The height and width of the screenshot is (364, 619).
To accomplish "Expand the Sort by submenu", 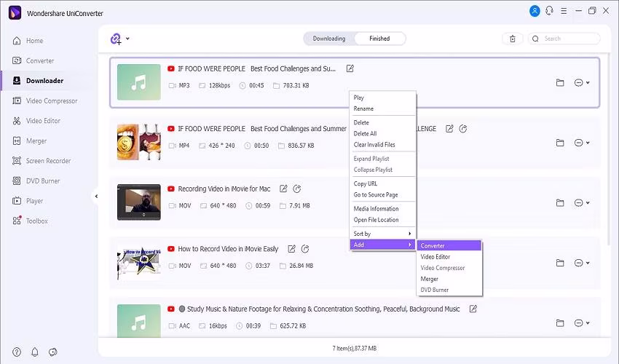I will (383, 234).
